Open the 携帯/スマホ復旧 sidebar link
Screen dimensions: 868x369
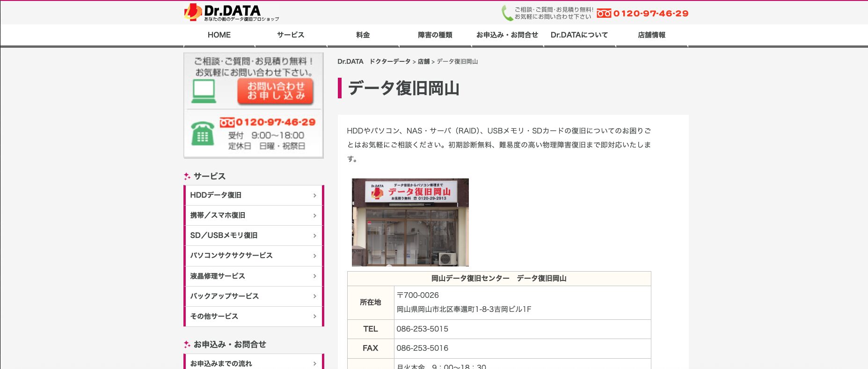point(254,215)
